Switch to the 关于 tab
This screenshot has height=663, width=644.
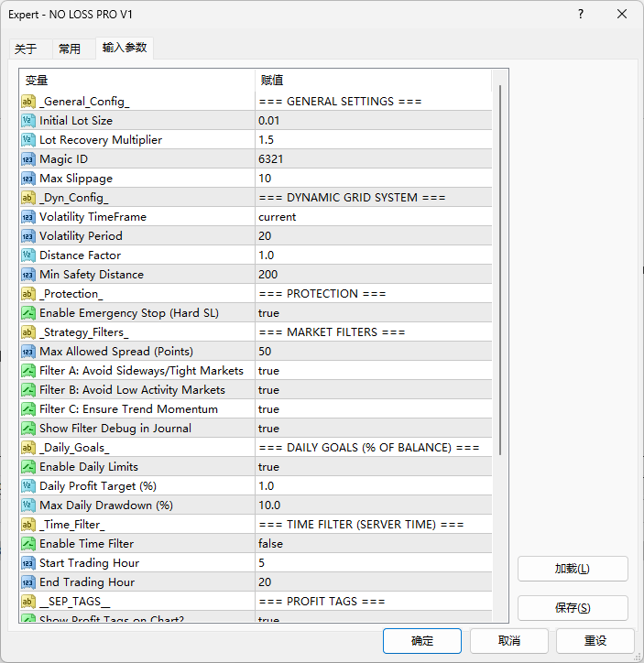pyautogui.click(x=26, y=49)
